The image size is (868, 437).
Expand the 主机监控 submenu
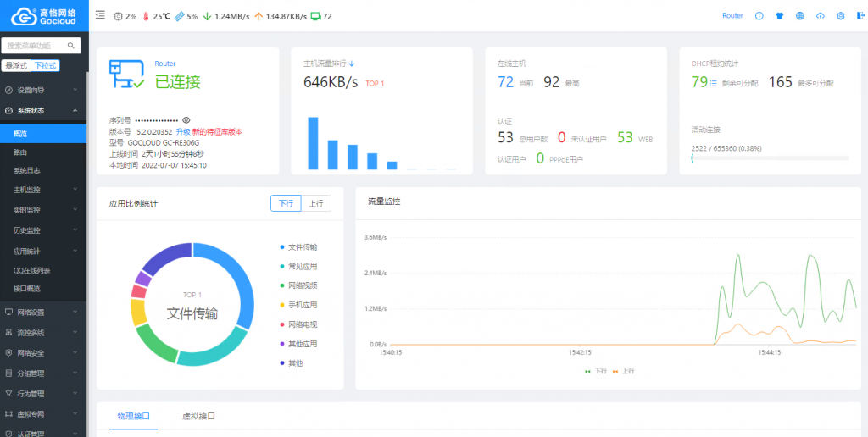[42, 190]
